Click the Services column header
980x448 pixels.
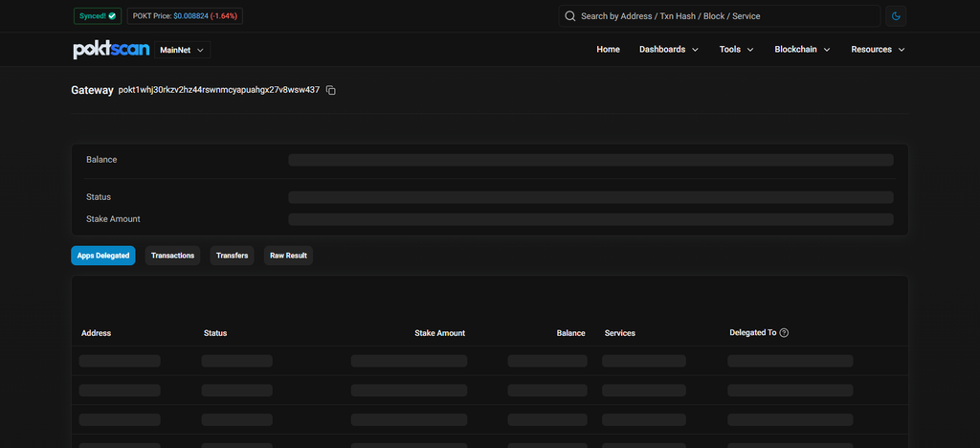point(620,333)
